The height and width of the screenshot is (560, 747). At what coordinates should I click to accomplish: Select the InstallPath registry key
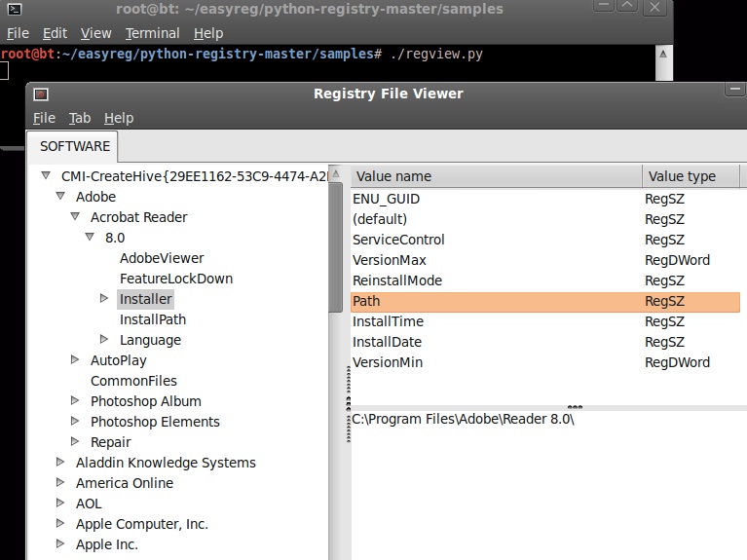click(x=152, y=319)
